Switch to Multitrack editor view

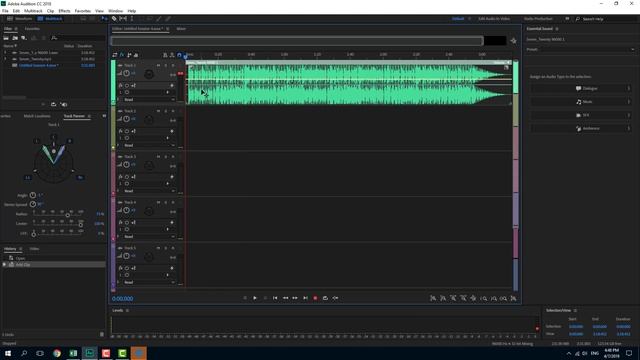click(50, 19)
